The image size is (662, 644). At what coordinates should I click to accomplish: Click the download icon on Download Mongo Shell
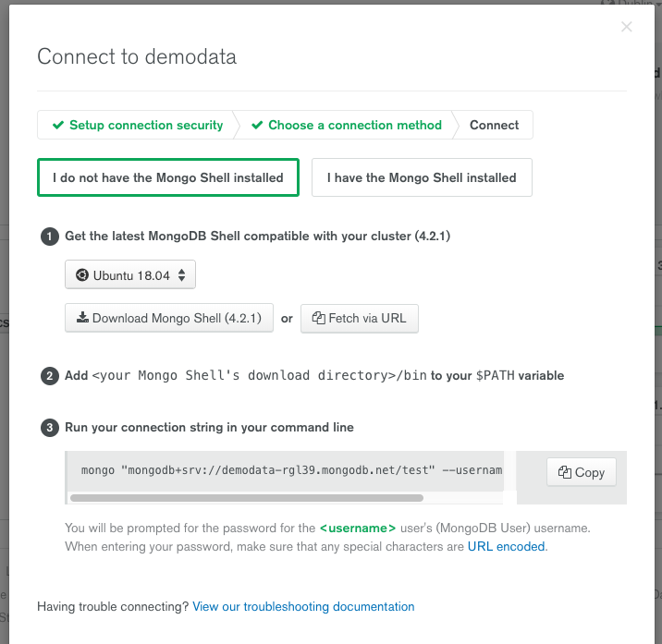82,318
